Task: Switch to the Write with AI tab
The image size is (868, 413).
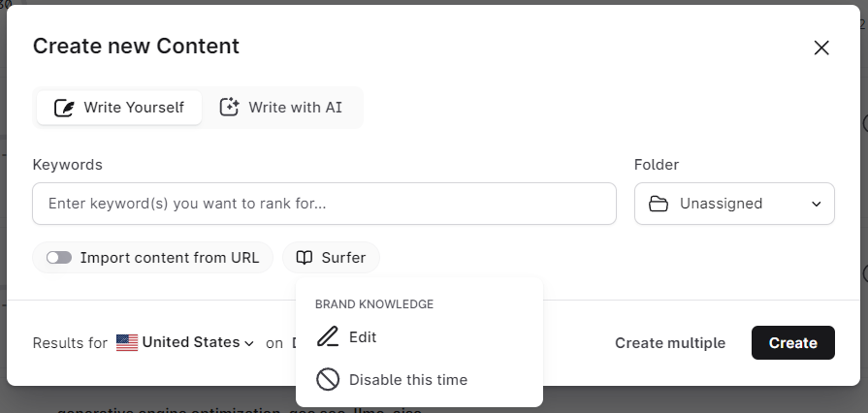Action: tap(281, 108)
